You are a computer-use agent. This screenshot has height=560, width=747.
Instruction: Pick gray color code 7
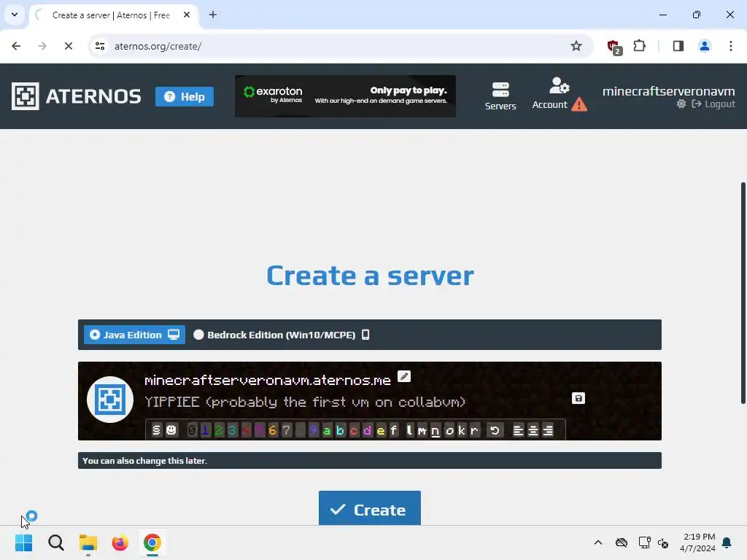click(286, 430)
